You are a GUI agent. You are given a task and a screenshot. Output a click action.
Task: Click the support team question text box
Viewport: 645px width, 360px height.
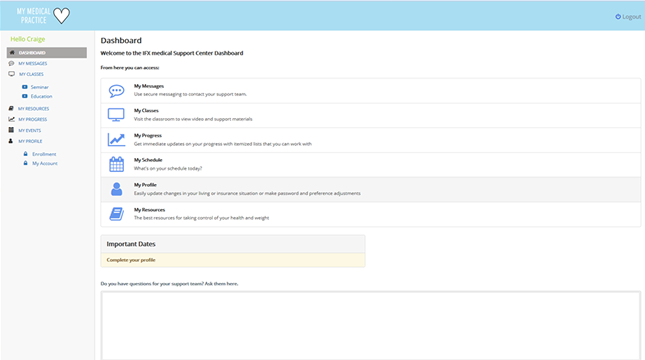tap(371, 325)
